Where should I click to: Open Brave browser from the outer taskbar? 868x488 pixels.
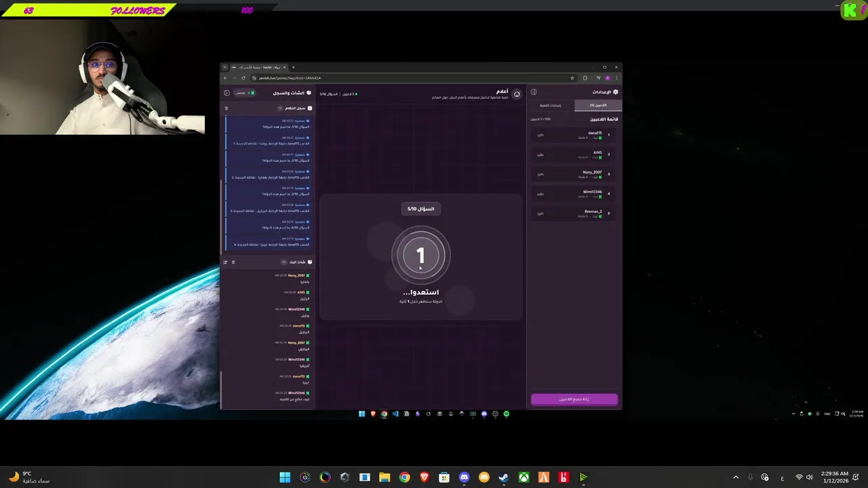tap(425, 477)
